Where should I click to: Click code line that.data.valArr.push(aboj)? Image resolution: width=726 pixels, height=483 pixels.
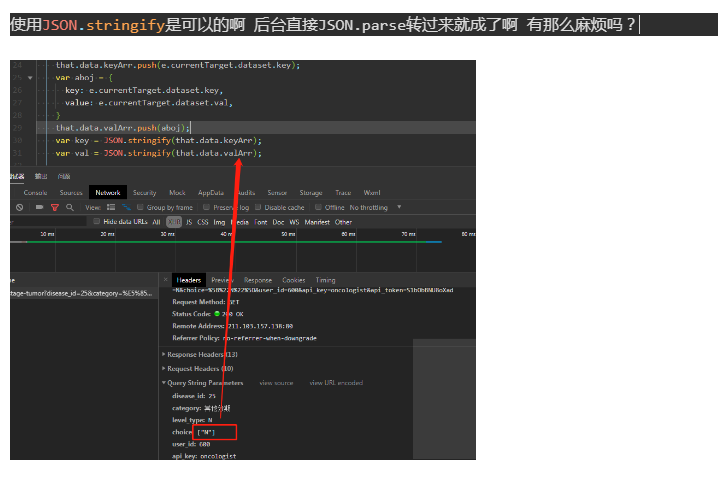(x=123, y=128)
